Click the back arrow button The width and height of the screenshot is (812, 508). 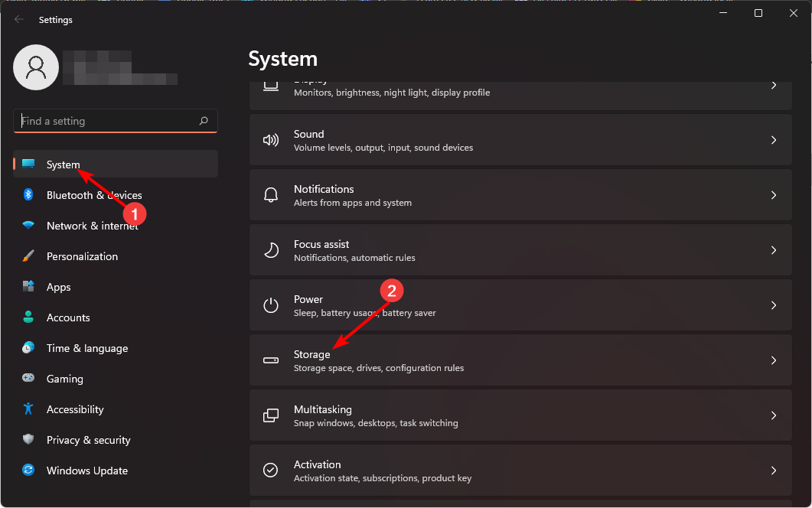coord(18,19)
